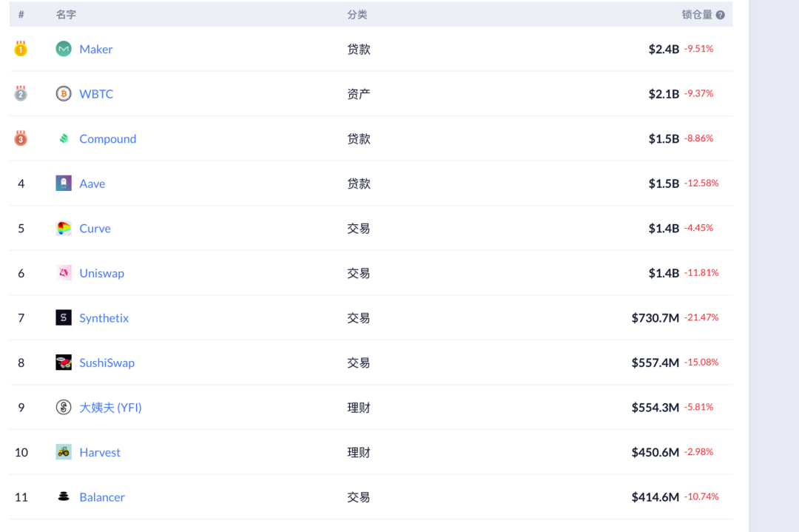Click the Aave ghost icon
Image resolution: width=799 pixels, height=532 pixels.
click(64, 183)
